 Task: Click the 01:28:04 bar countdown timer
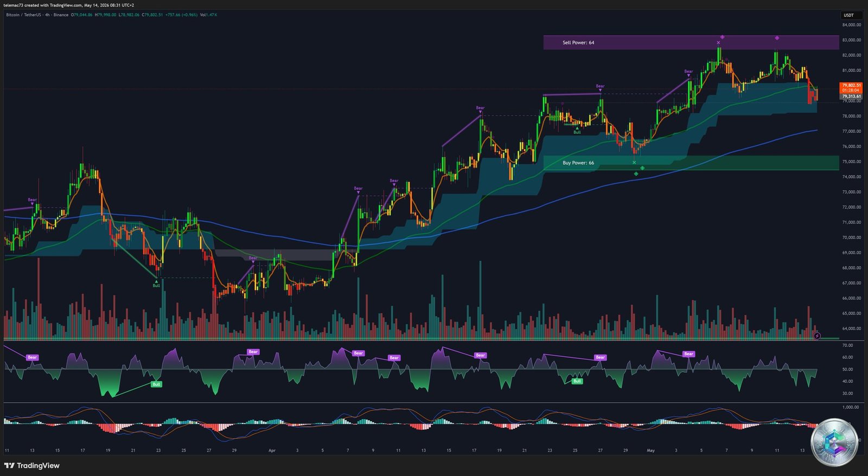tap(851, 91)
